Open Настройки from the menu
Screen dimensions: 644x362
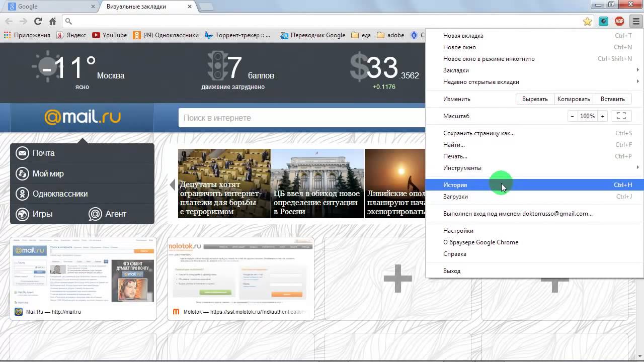534,231
